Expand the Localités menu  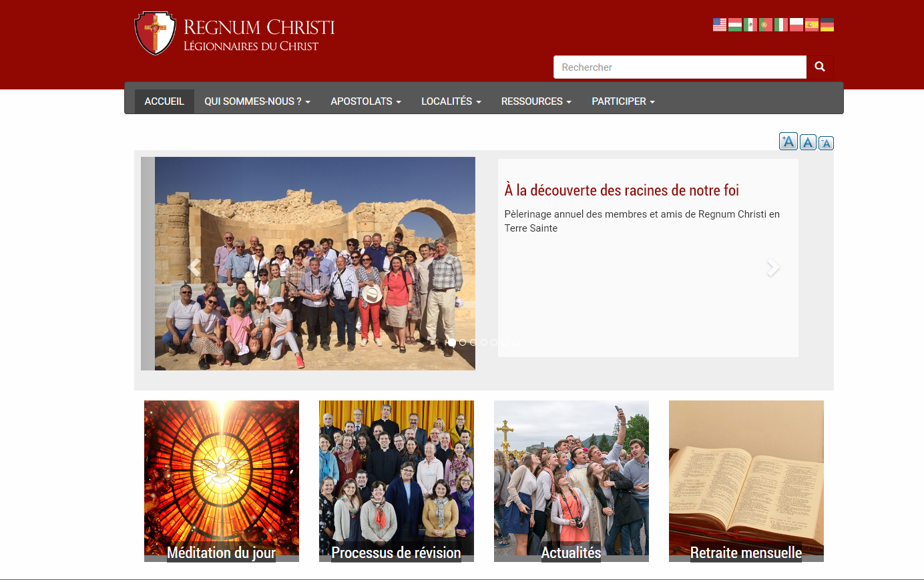coord(451,101)
